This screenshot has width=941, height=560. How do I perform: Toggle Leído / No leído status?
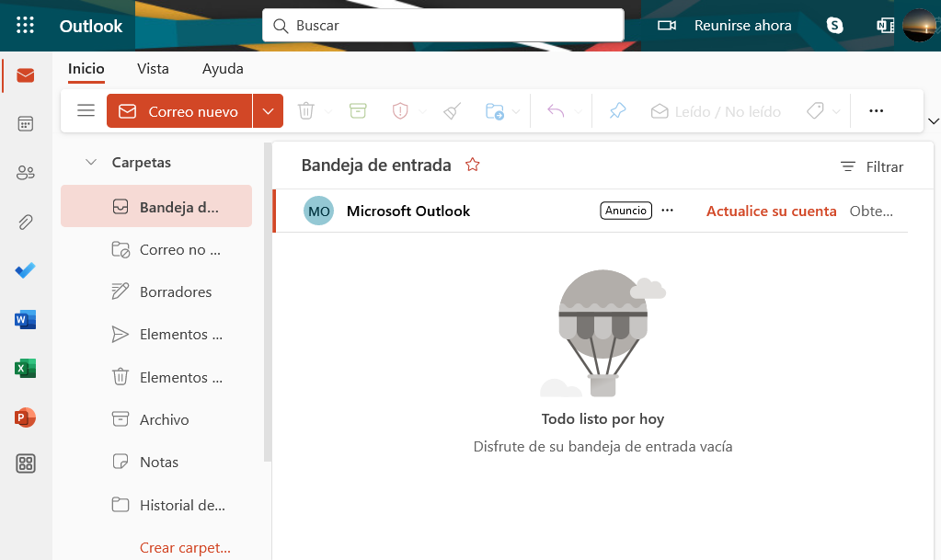716,111
